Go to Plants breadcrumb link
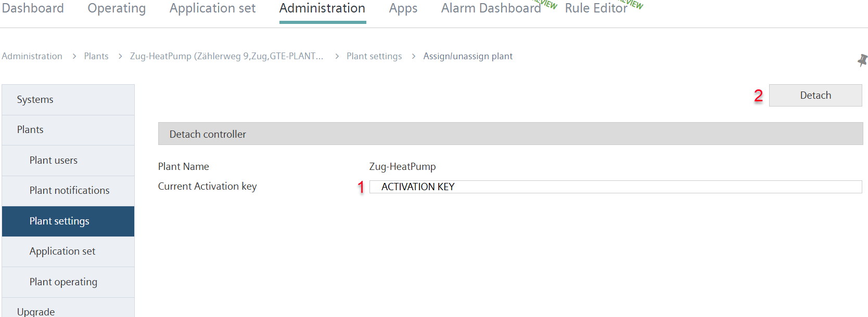 coord(96,56)
